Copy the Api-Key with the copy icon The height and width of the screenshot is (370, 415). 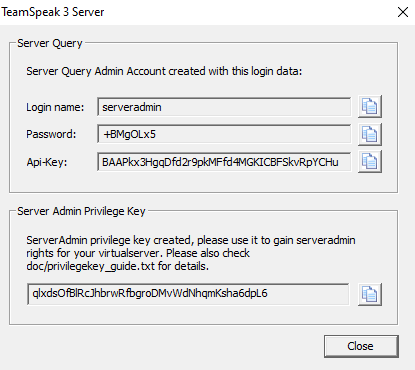coord(370,162)
